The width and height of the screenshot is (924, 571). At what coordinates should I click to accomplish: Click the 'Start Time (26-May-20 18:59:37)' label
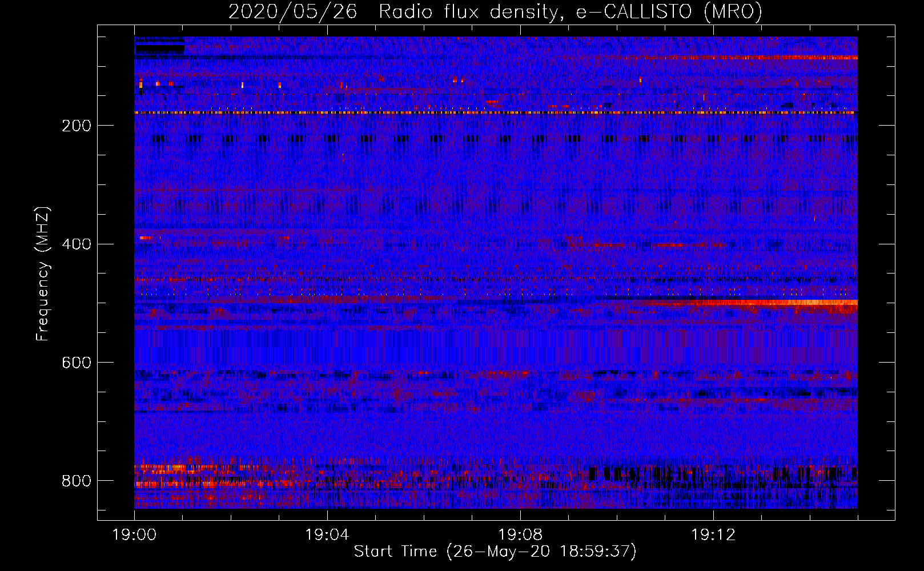[495, 552]
